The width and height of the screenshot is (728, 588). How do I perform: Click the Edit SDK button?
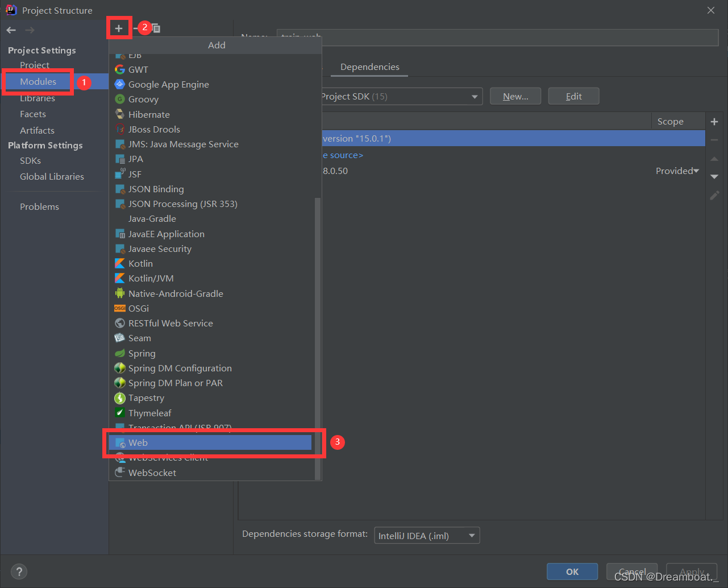coord(573,96)
